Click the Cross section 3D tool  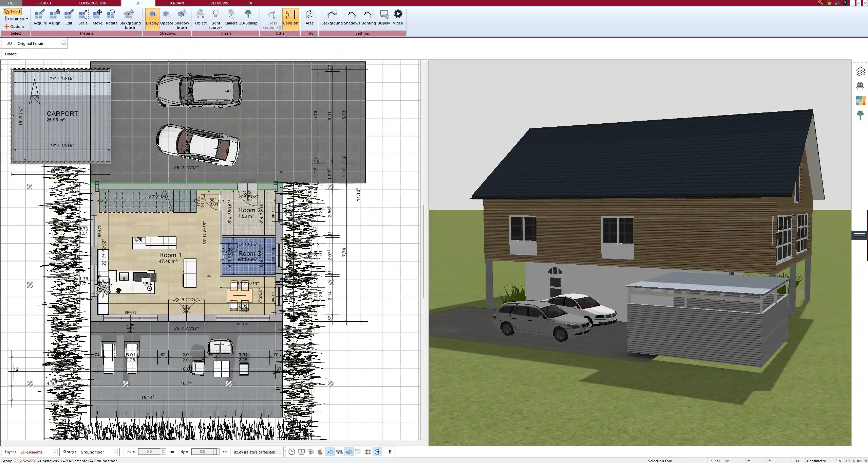[272, 19]
